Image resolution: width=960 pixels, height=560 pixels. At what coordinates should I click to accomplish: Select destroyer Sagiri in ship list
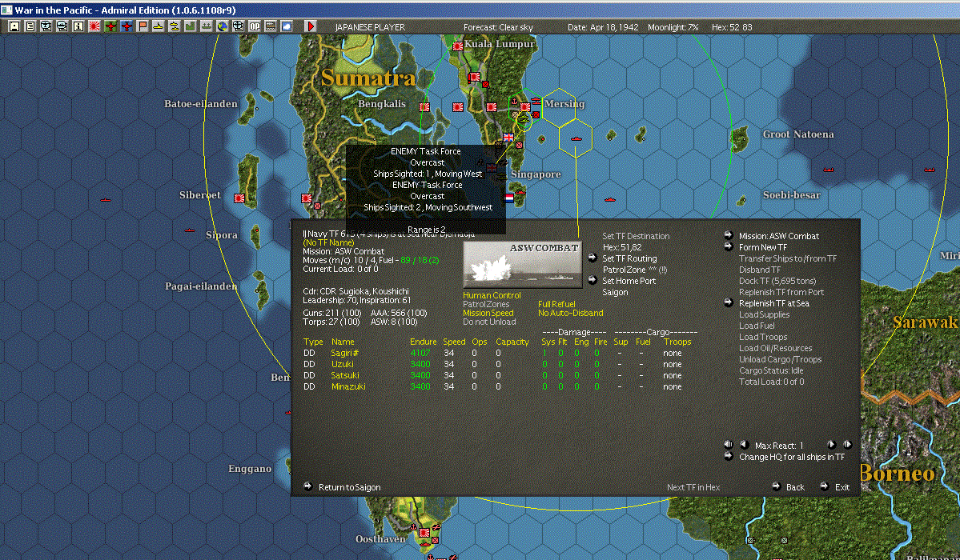point(345,353)
